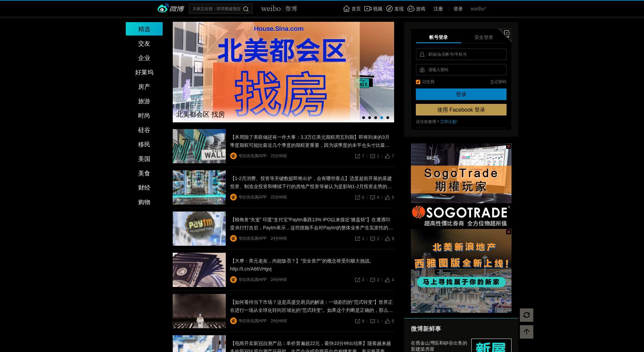Open 财经 category in sidebar
Screen dimensions: 644x352
click(144, 188)
